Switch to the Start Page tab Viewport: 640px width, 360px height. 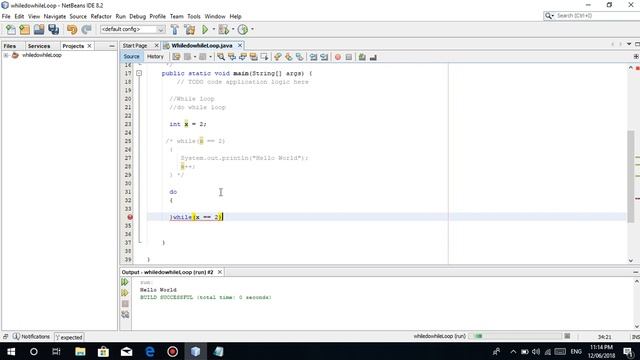[135, 46]
